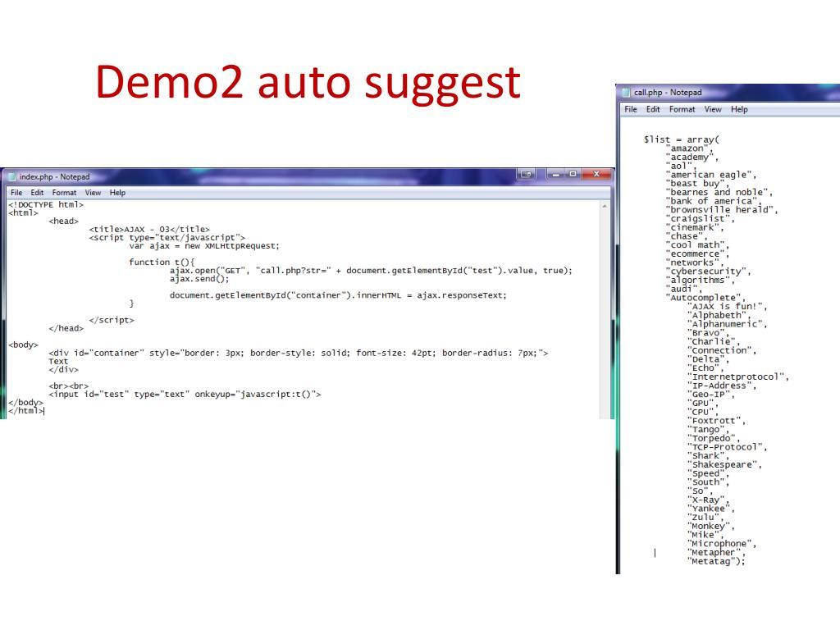The image size is (840, 630).
Task: Open Edit menu in index.php Notepad
Action: click(37, 192)
